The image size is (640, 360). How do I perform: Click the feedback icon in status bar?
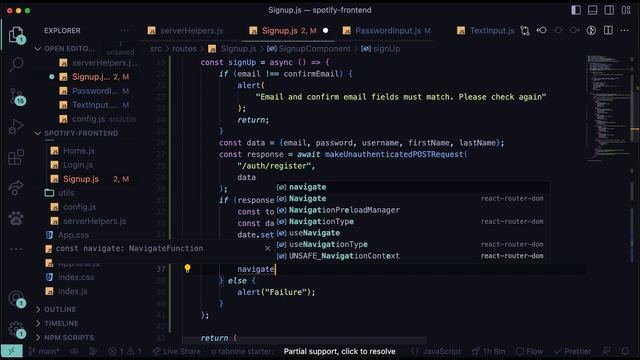607,351
